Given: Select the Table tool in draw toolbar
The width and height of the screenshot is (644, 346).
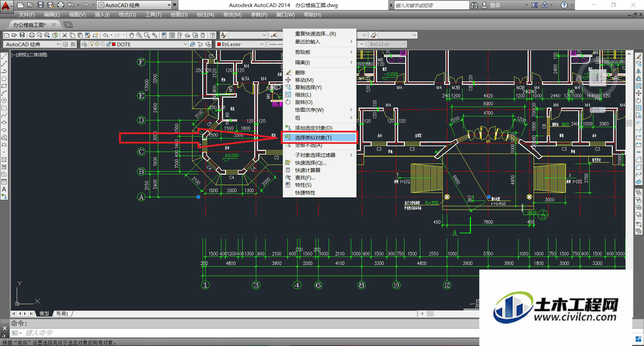Looking at the screenshot, I should click(x=4, y=182).
